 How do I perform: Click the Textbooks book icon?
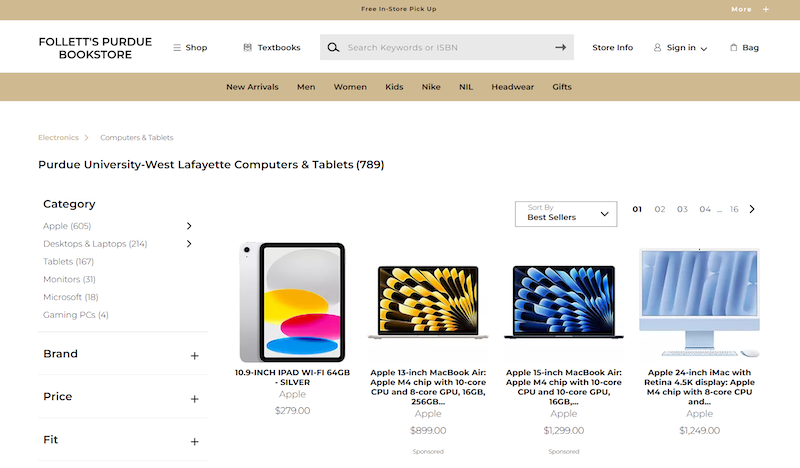(247, 47)
